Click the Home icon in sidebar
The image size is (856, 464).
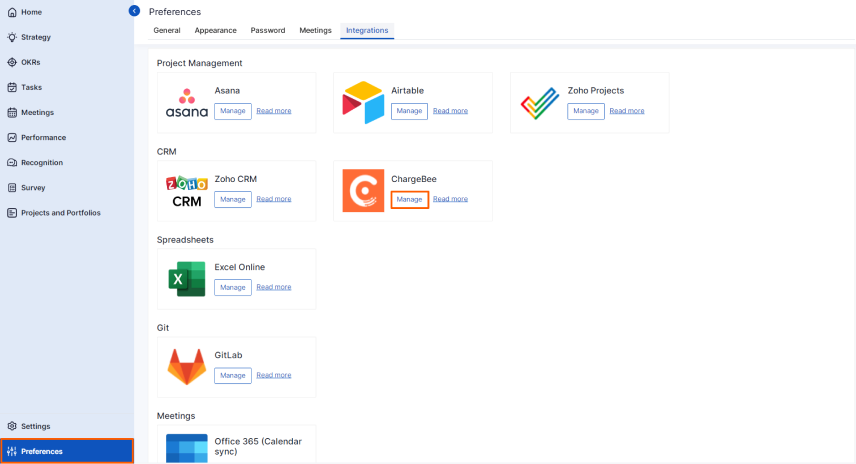click(x=12, y=12)
